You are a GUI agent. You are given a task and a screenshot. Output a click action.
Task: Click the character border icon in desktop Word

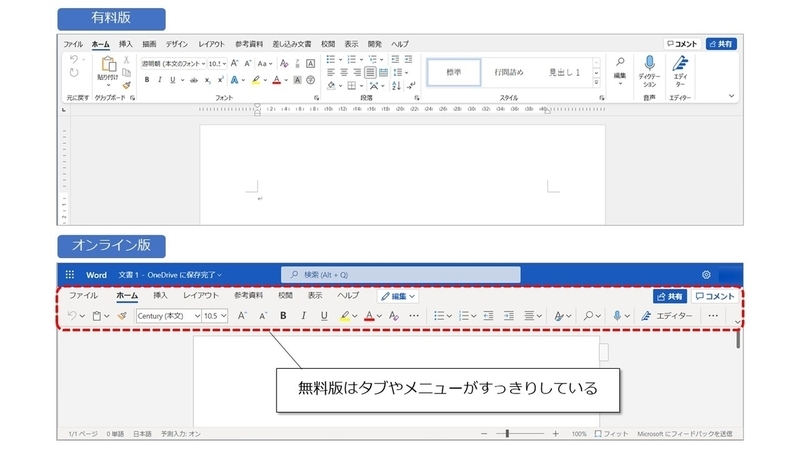coord(310,64)
